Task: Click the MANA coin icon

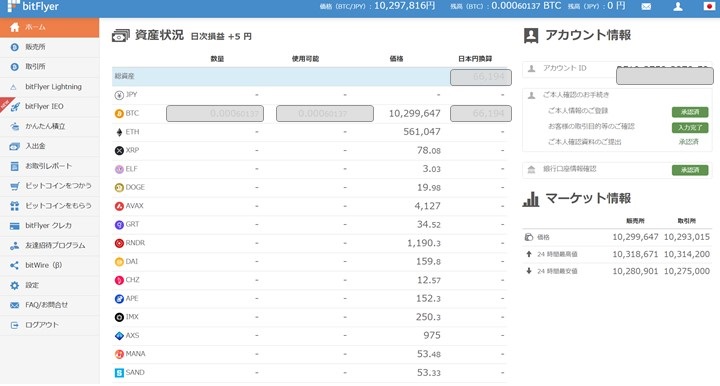Action: pyautogui.click(x=119, y=354)
